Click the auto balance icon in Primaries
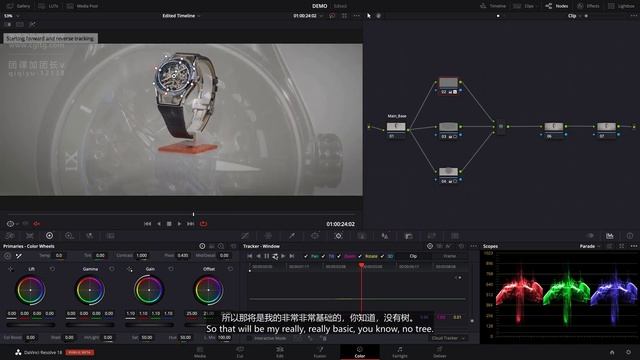This screenshot has height=360, width=640. [7, 256]
